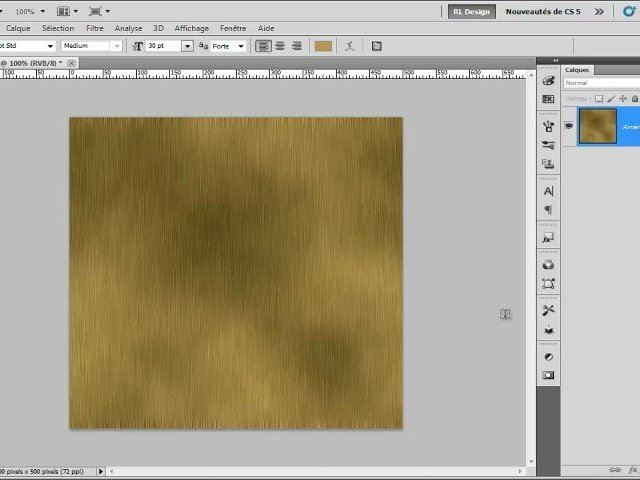
Task: Open the font family dropdown arrow
Action: pos(50,46)
